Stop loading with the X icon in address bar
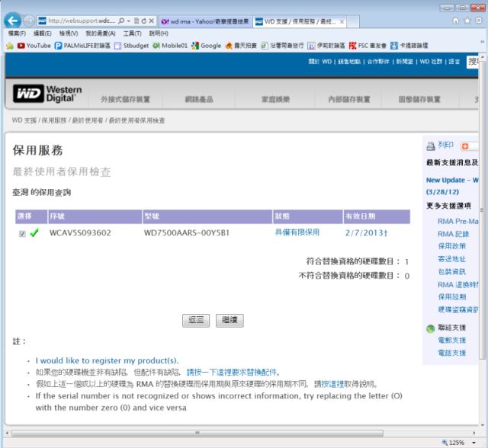This screenshot has height=448, width=488. click(151, 21)
